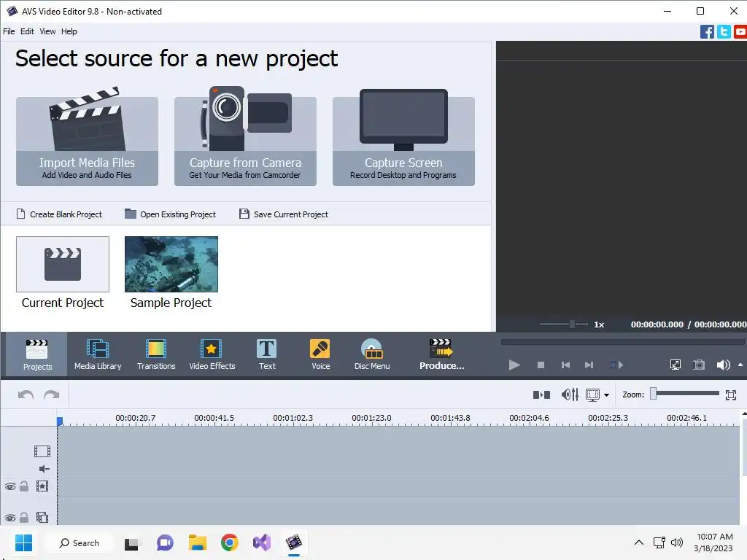This screenshot has width=747, height=560.
Task: Toggle the preview volume speaker icon
Action: [723, 365]
